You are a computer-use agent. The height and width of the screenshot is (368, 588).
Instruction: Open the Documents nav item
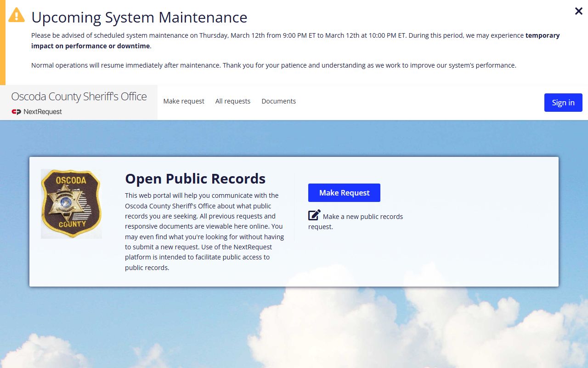click(279, 101)
